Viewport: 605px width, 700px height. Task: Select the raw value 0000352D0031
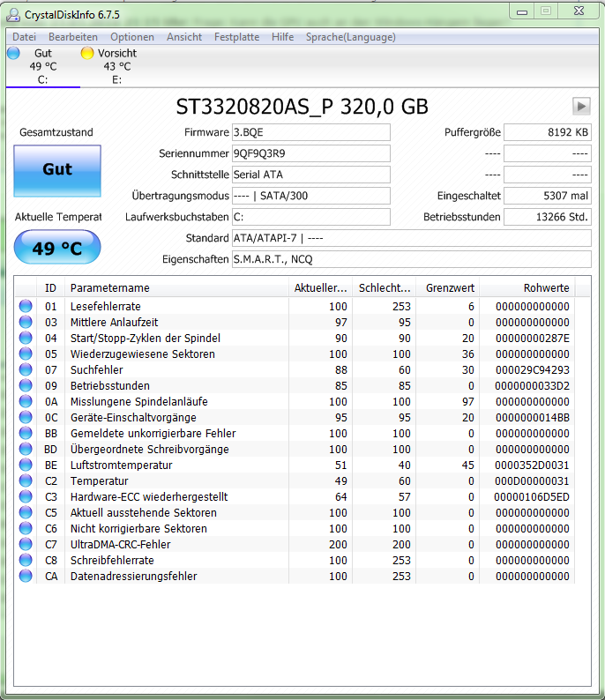532,465
